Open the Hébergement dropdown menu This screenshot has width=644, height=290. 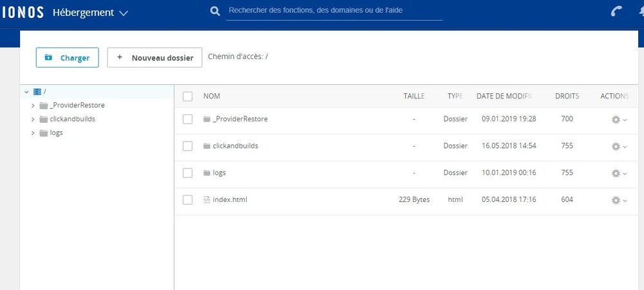pos(90,12)
